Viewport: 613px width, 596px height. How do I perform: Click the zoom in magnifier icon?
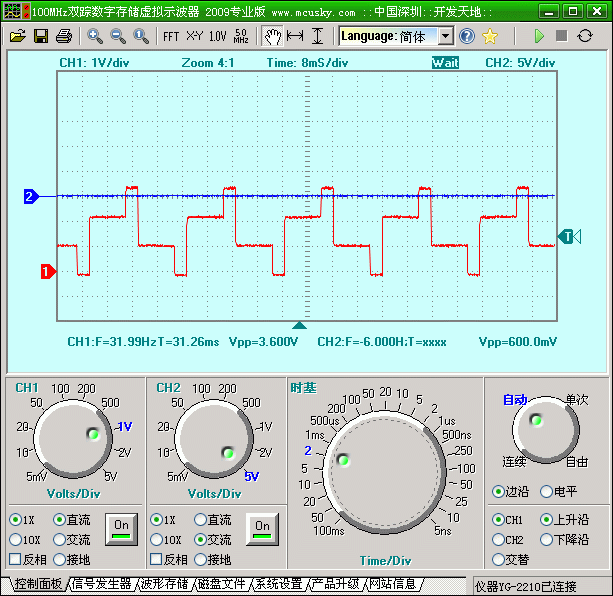coord(95,36)
